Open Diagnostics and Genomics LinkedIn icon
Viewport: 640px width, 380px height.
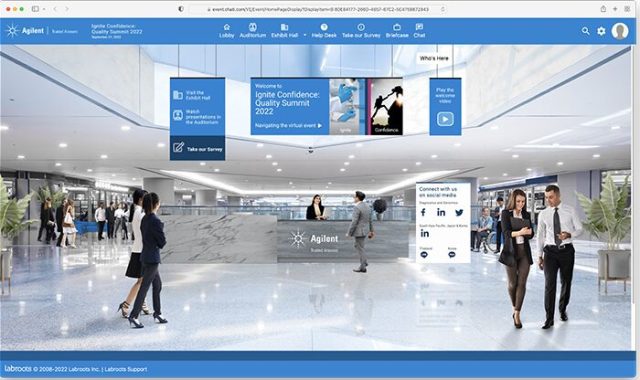coord(441,212)
